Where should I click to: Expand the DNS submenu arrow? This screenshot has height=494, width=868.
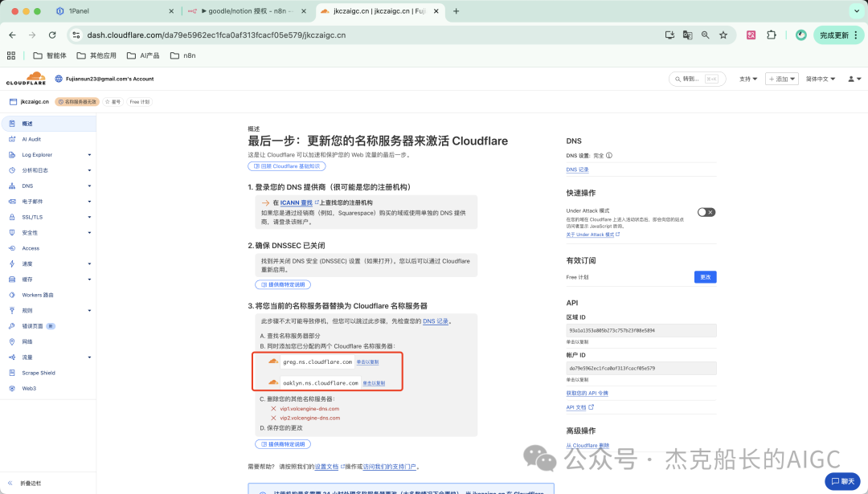(89, 186)
